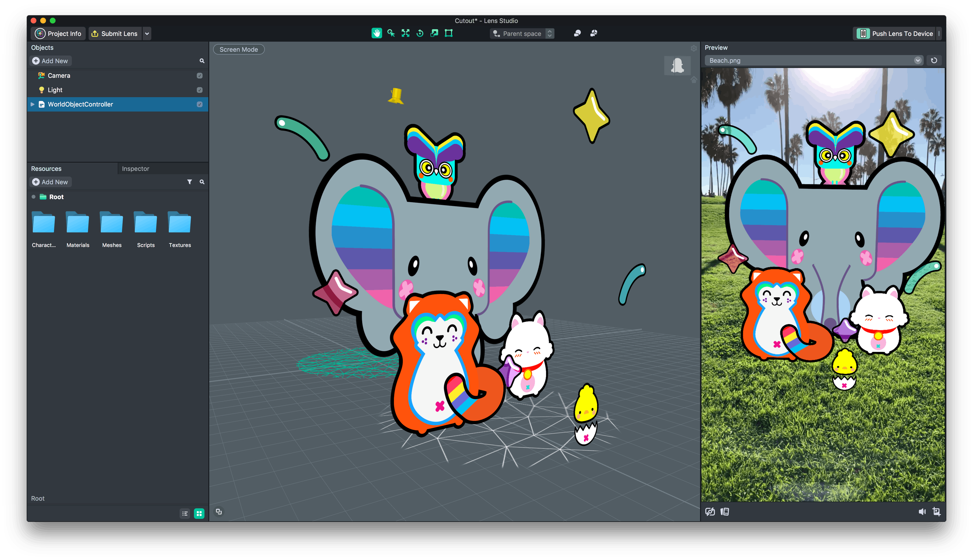Image resolution: width=973 pixels, height=560 pixels.
Task: Choose the Move tool
Action: point(406,33)
